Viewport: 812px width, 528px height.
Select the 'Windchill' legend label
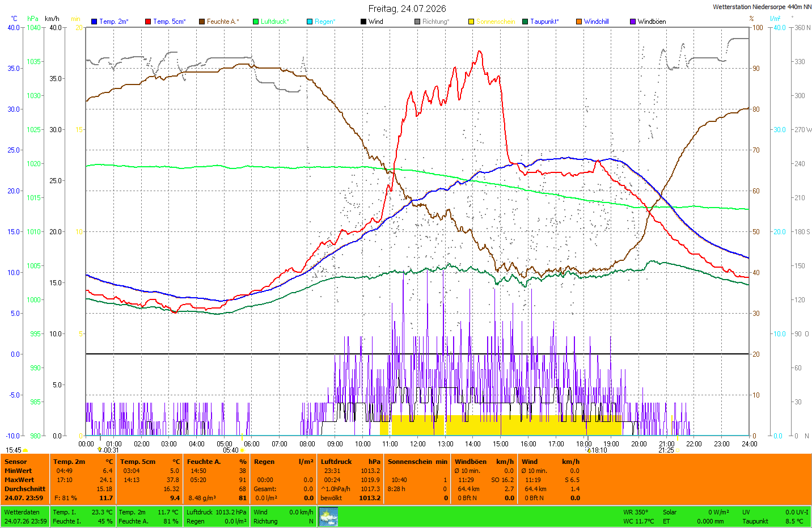pyautogui.click(x=597, y=22)
